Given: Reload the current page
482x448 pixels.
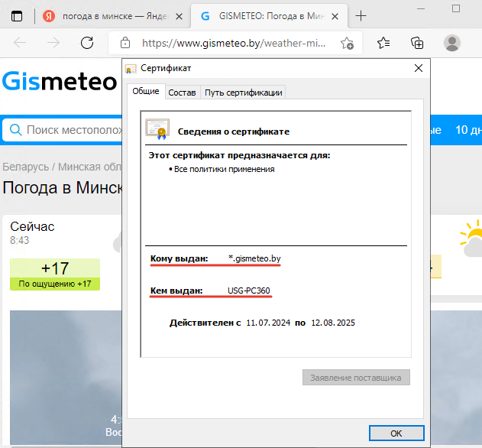Looking at the screenshot, I should [x=87, y=43].
